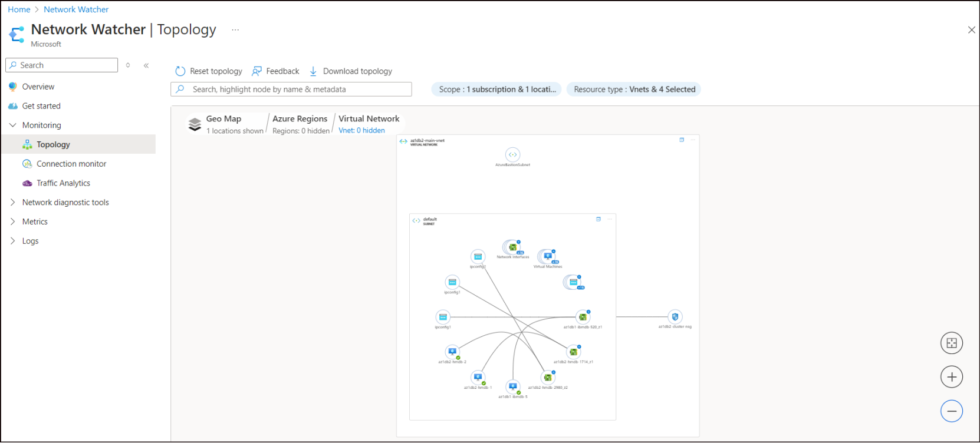Select the Geo Map breadcrumb level

(223, 119)
